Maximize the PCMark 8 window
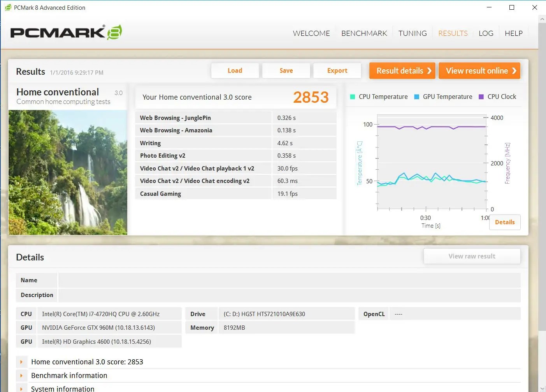 pos(512,7)
